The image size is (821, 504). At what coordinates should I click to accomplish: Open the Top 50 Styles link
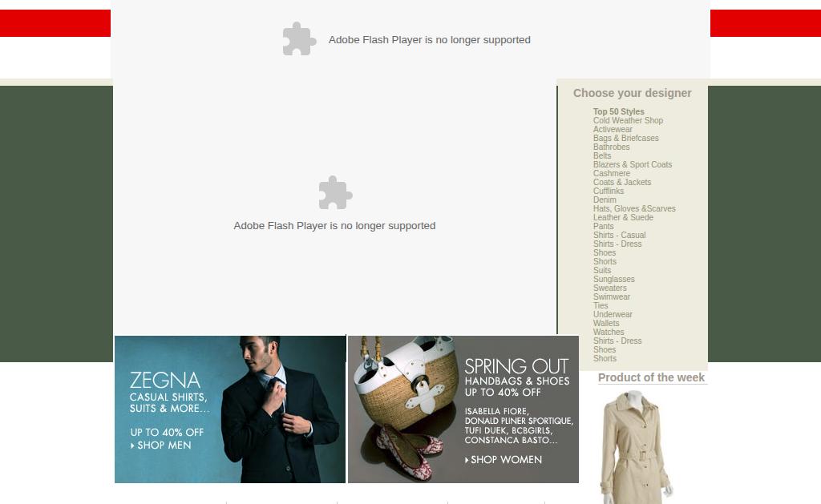(618, 111)
